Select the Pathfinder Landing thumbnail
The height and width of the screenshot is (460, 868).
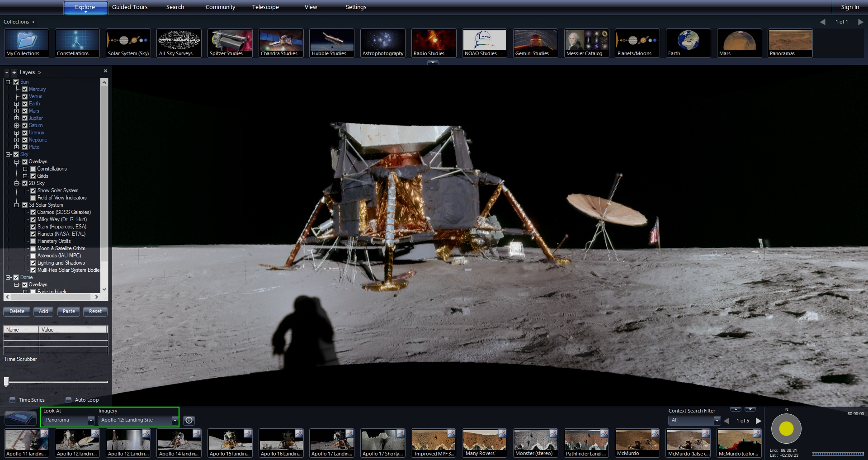click(x=586, y=443)
